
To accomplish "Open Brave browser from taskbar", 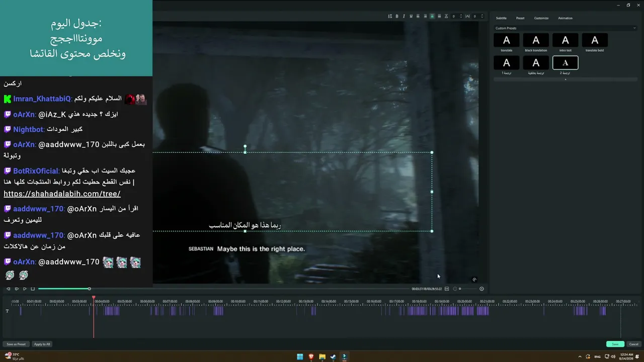I will click(x=311, y=357).
